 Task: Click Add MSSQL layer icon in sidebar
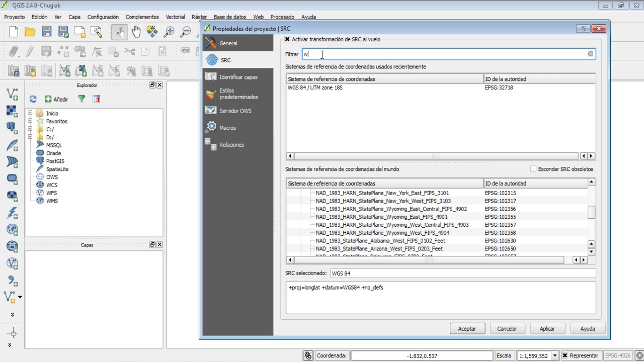tap(12, 162)
